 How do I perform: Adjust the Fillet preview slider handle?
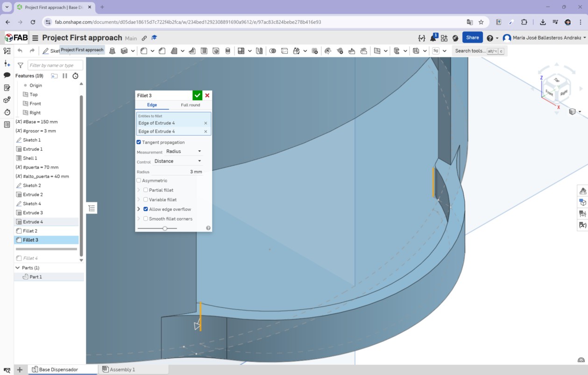[165, 229]
